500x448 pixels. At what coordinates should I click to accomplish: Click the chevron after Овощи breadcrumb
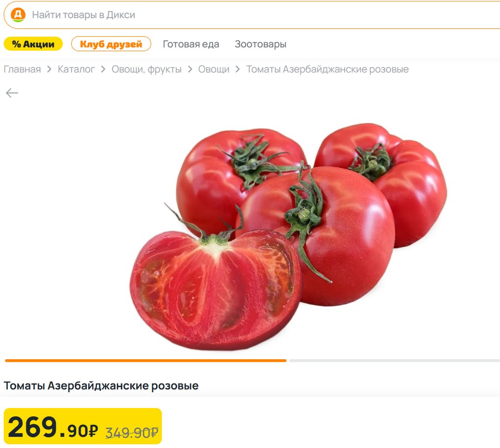(238, 69)
